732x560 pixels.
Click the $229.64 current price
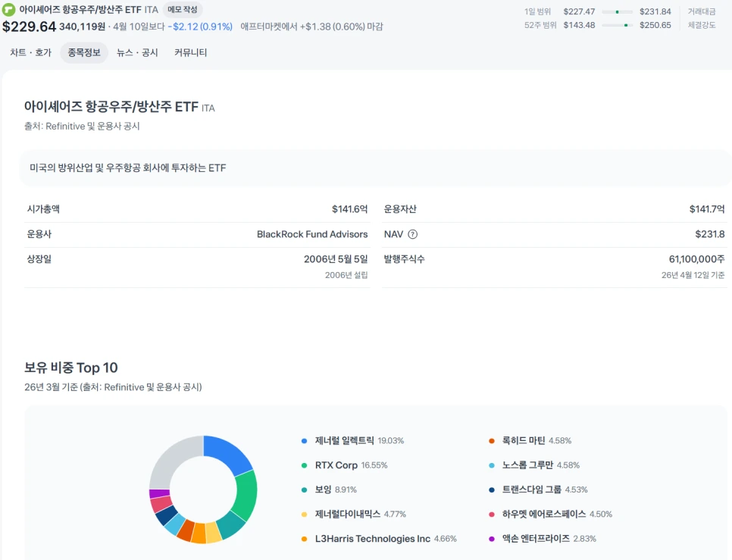coord(29,27)
